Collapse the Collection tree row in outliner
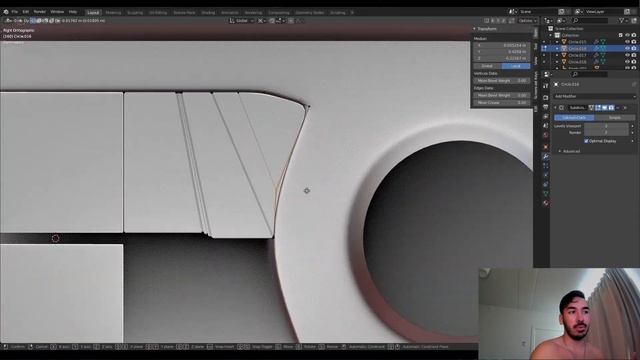This screenshot has width=640, height=360. pos(551,35)
